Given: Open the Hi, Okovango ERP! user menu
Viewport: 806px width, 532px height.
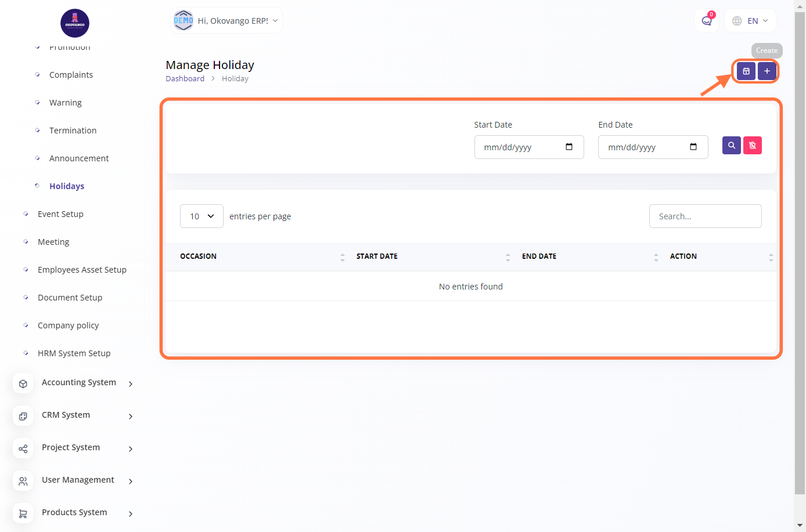Looking at the screenshot, I should pos(226,21).
